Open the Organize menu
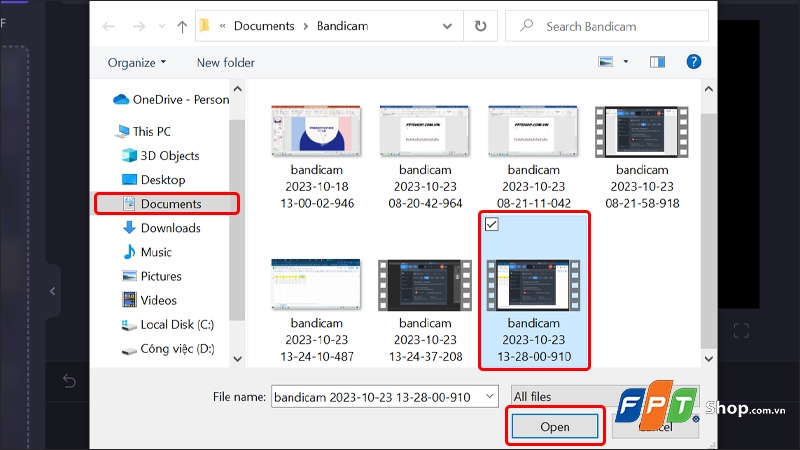This screenshot has height=450, width=800. pyautogui.click(x=137, y=63)
